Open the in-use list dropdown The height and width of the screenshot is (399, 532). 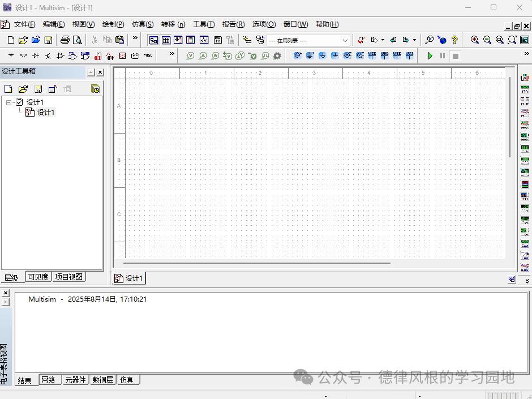[x=345, y=40]
